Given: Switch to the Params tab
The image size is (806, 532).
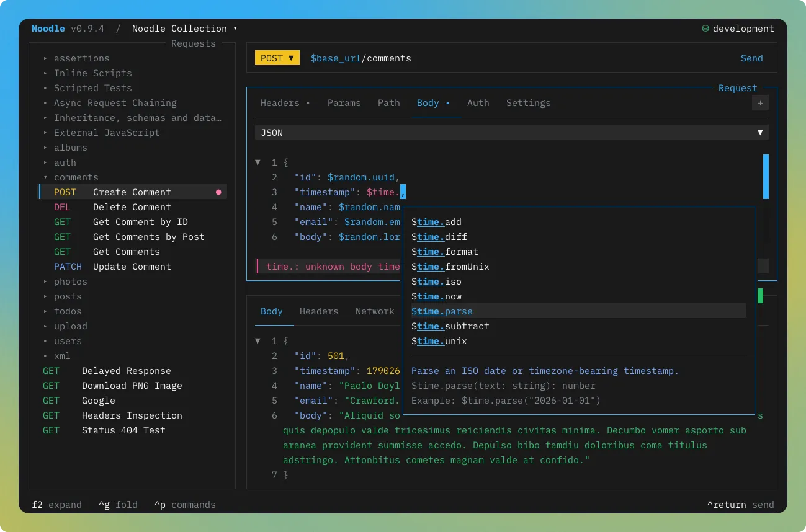Looking at the screenshot, I should (x=344, y=103).
